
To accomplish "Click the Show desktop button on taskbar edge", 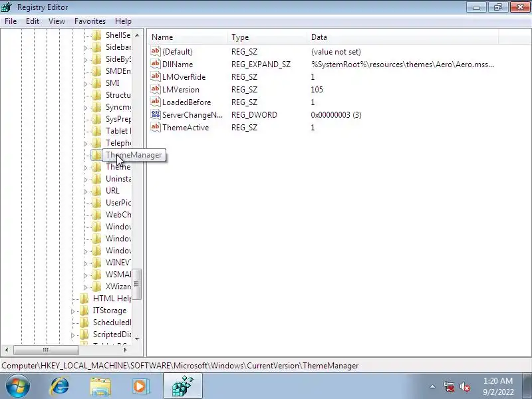I will pyautogui.click(x=527, y=386).
